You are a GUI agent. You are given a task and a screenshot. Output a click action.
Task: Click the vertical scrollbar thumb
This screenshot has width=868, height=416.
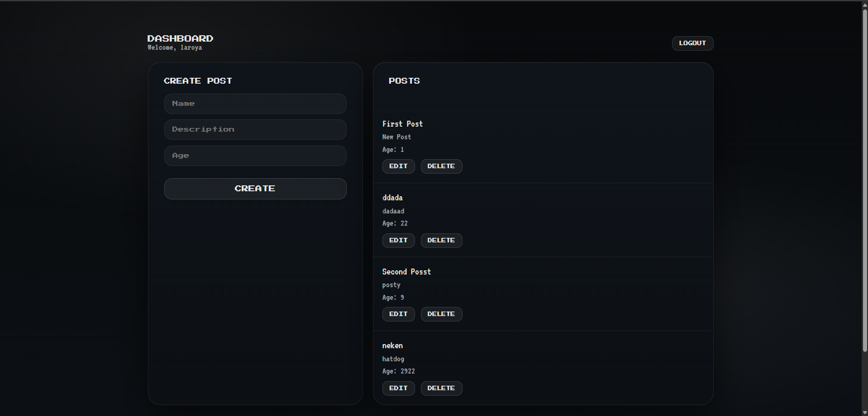point(865,181)
